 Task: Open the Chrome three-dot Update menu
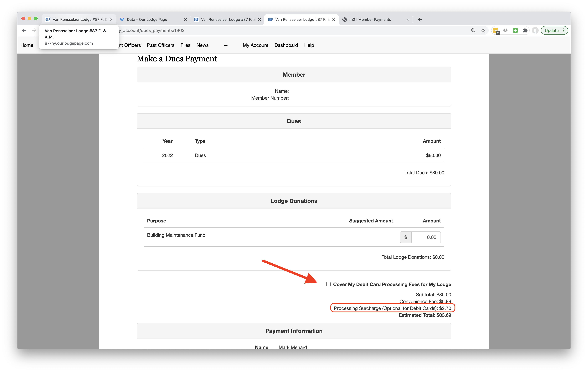tap(564, 31)
